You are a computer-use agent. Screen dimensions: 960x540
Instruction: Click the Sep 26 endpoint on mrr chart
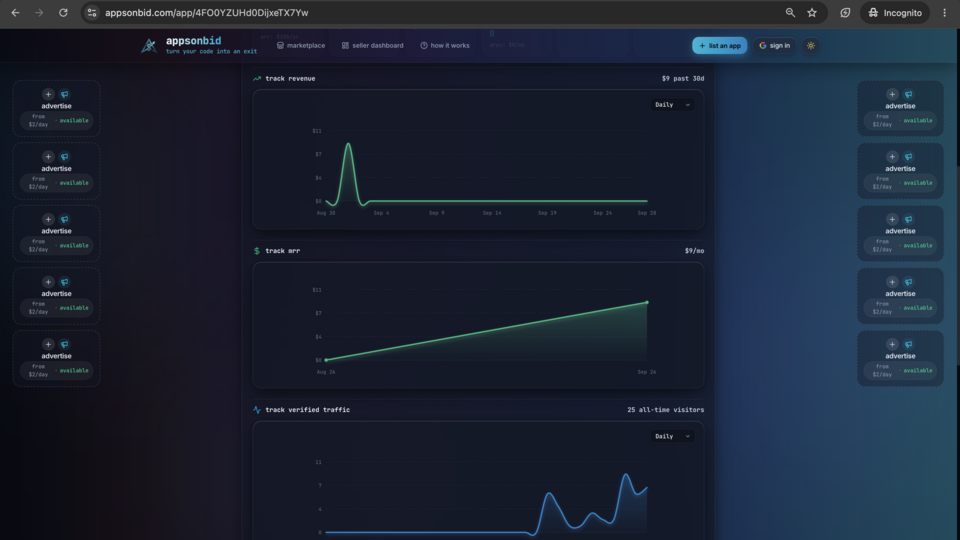pyautogui.click(x=647, y=302)
